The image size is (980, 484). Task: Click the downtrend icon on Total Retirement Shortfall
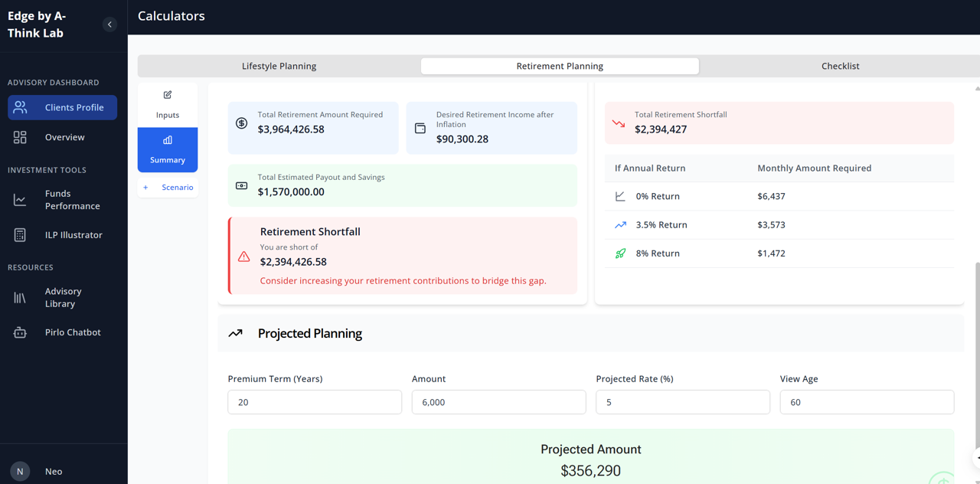coord(619,123)
